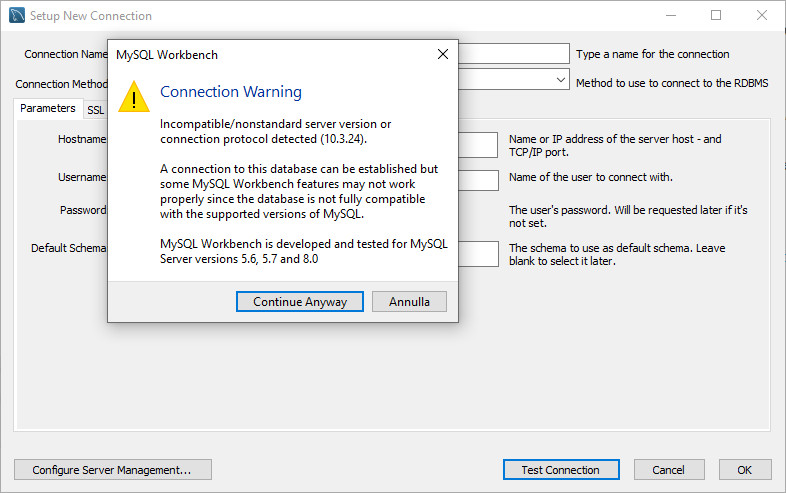Click the Default Schema input field
This screenshot has height=493, width=786.
pos(478,254)
